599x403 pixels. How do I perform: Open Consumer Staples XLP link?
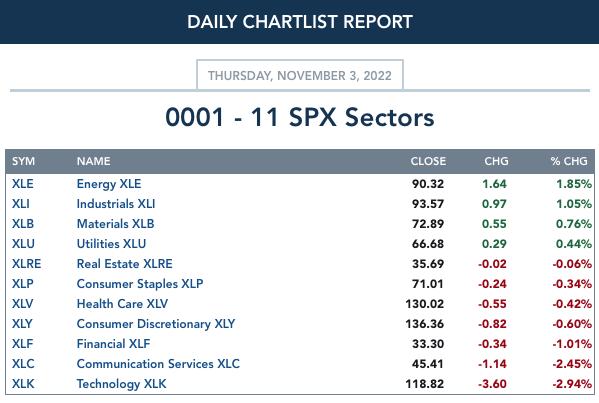coord(140,284)
